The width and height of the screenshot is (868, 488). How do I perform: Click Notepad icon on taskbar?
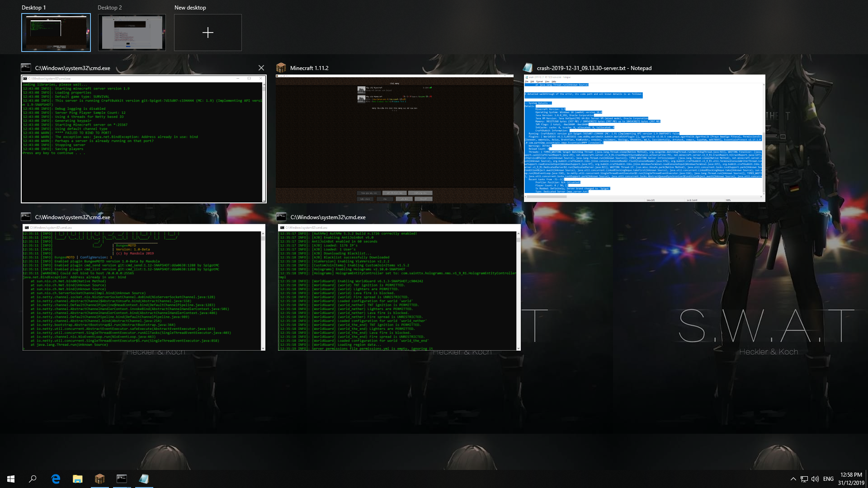pyautogui.click(x=144, y=479)
